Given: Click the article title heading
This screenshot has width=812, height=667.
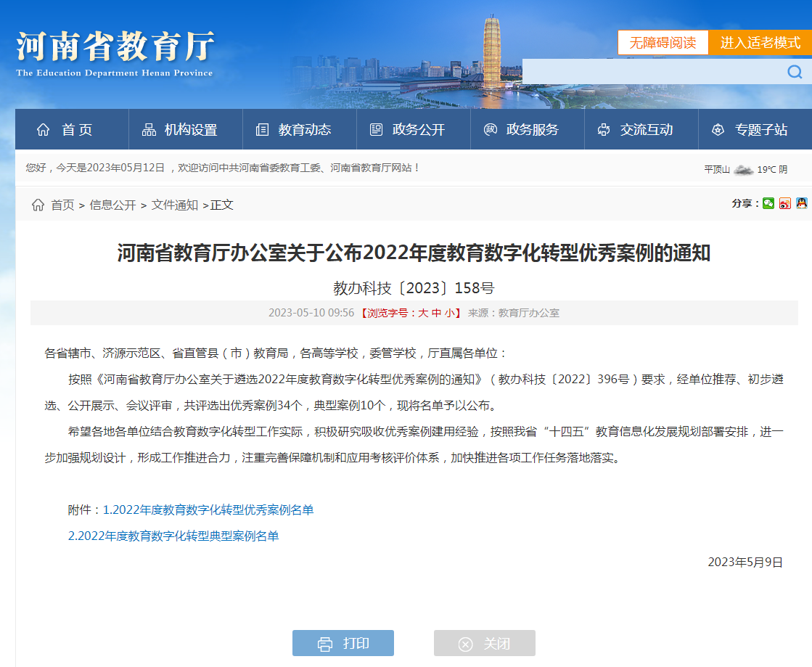Looking at the screenshot, I should (414, 253).
